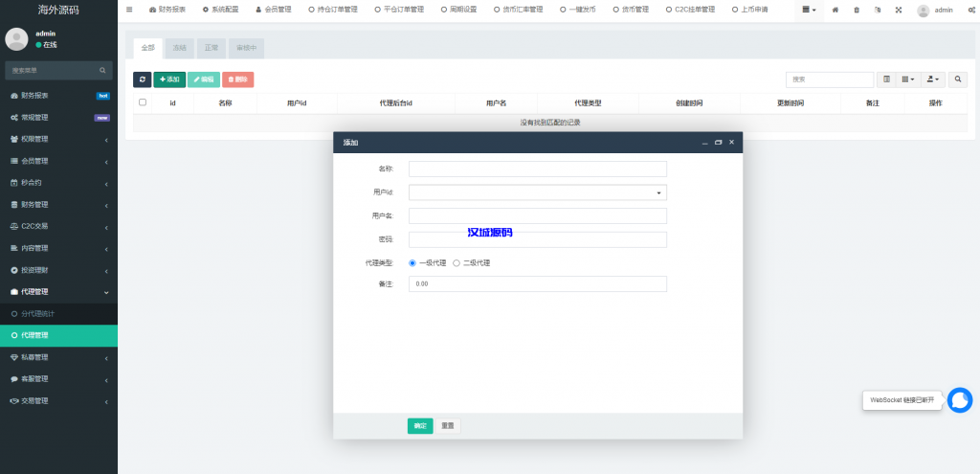Open C2C挂单管理 in the top navigation

(x=690, y=10)
